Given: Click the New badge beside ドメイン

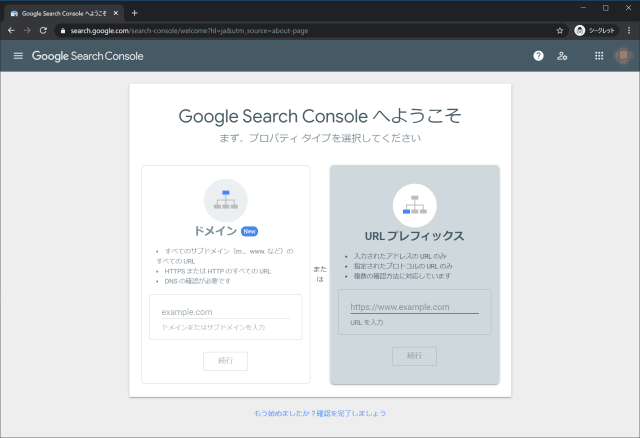Looking at the screenshot, I should (x=249, y=231).
